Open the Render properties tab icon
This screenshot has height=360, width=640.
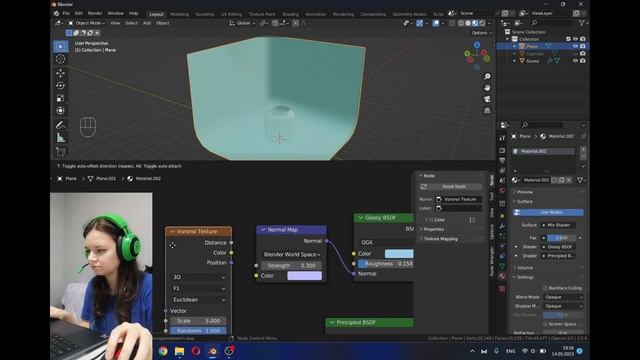pyautogui.click(x=502, y=151)
